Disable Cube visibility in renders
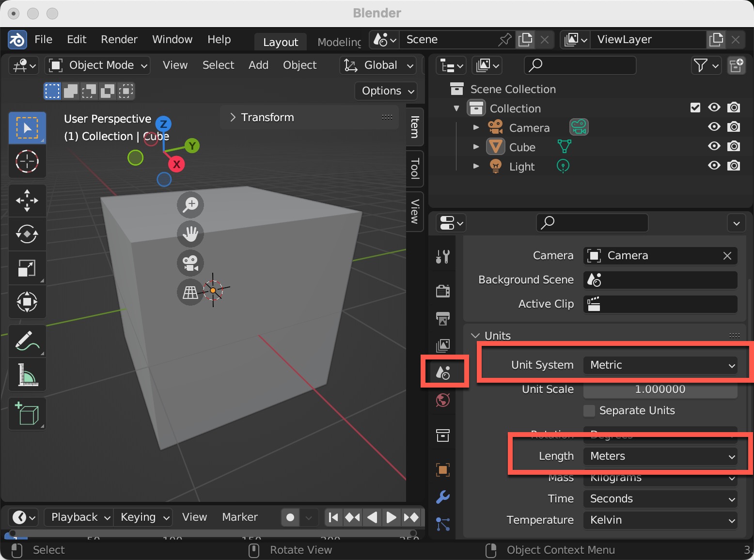Viewport: 754px width, 560px height. (x=734, y=146)
